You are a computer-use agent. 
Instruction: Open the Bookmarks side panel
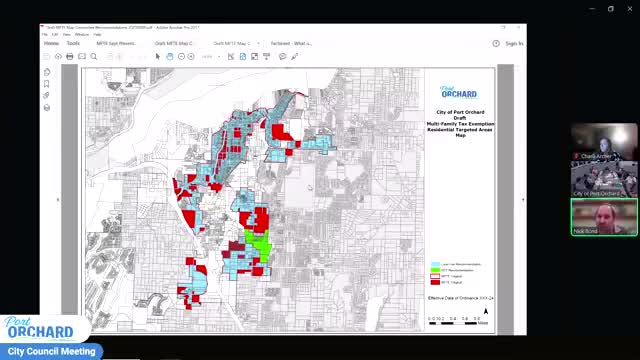tap(47, 84)
